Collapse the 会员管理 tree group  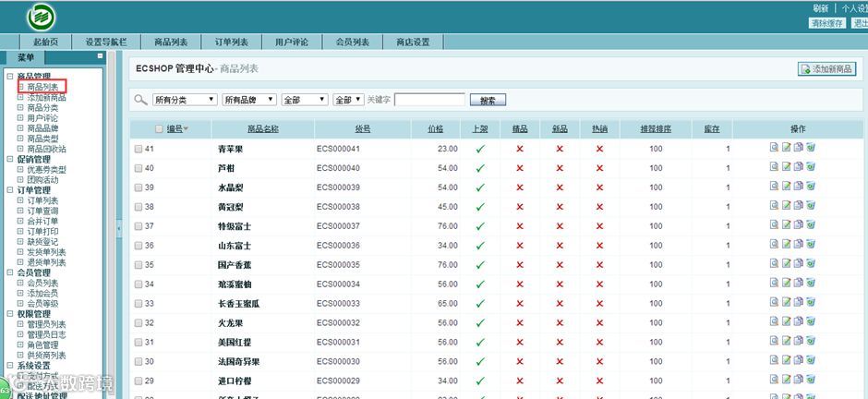point(10,272)
